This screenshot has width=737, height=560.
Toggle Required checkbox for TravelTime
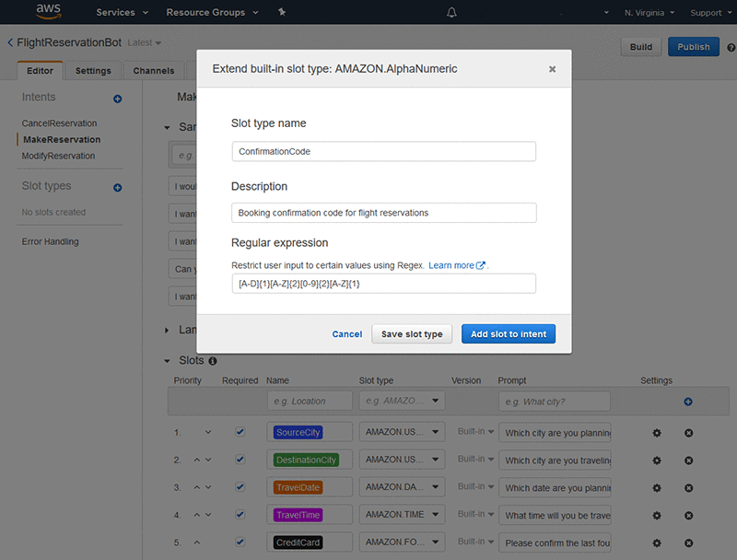pos(240,515)
